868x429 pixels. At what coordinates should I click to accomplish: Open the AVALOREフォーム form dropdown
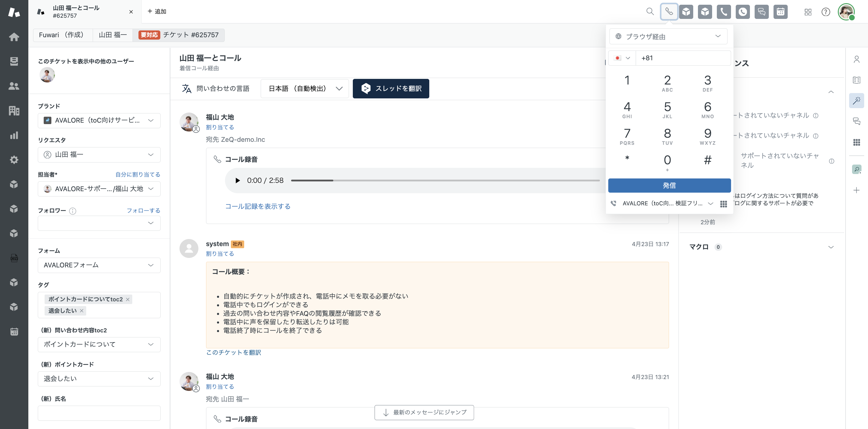pyautogui.click(x=99, y=265)
